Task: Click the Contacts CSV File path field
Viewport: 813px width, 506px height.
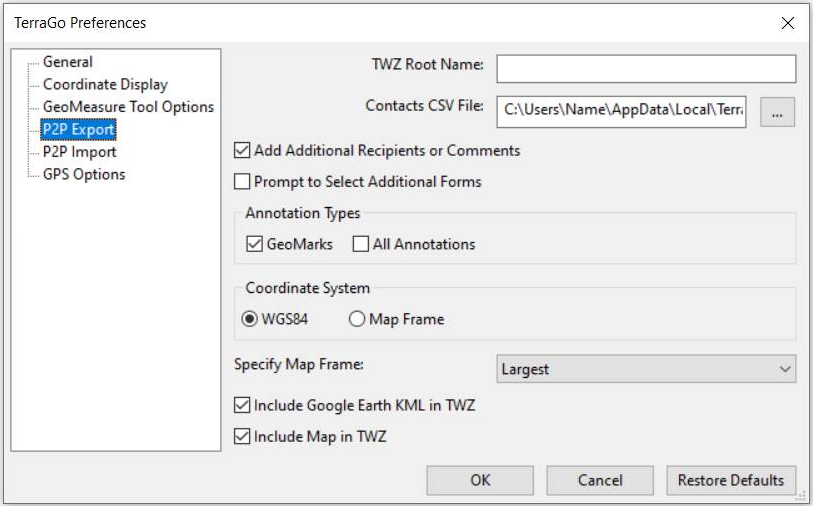Action: click(621, 111)
